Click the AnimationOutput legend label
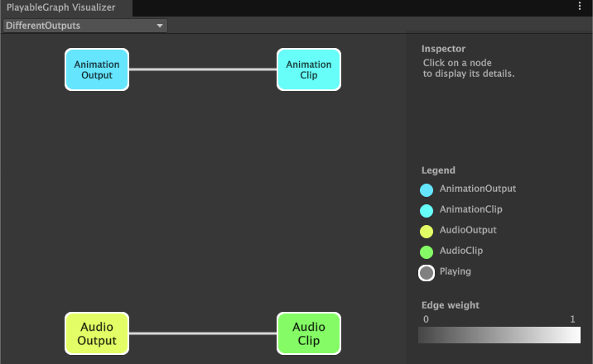Image resolution: width=593 pixels, height=364 pixels. [477, 189]
